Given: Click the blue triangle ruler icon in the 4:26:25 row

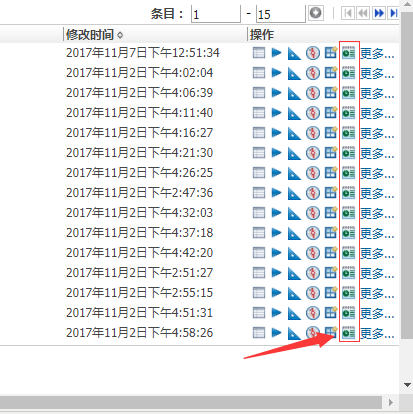Looking at the screenshot, I should pos(294,173).
